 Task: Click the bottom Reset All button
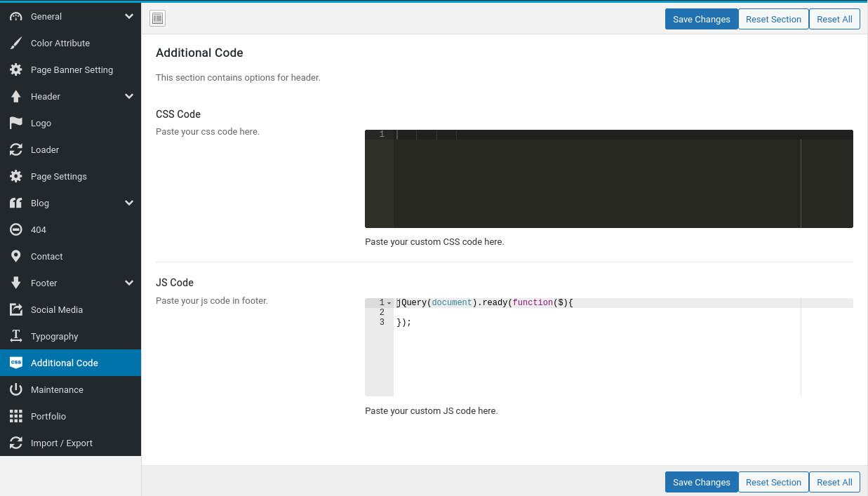[834, 482]
